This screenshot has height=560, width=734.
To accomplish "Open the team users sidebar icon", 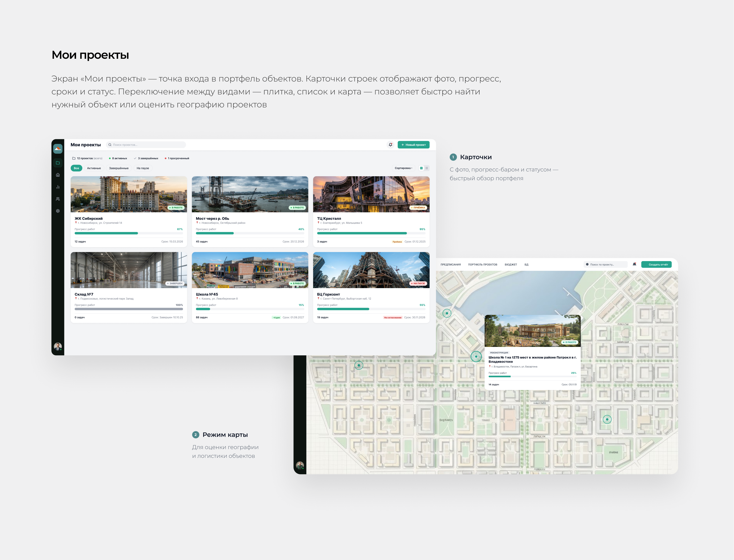I will coord(58,199).
